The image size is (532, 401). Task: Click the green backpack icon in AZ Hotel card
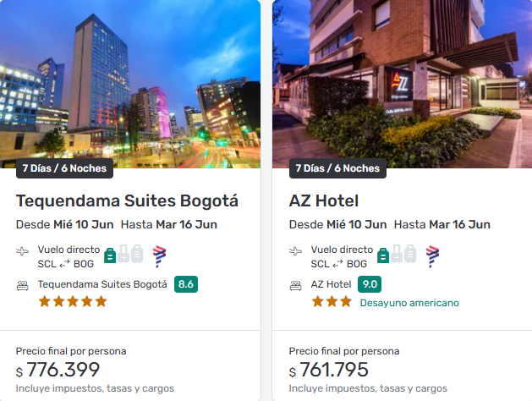(x=383, y=254)
